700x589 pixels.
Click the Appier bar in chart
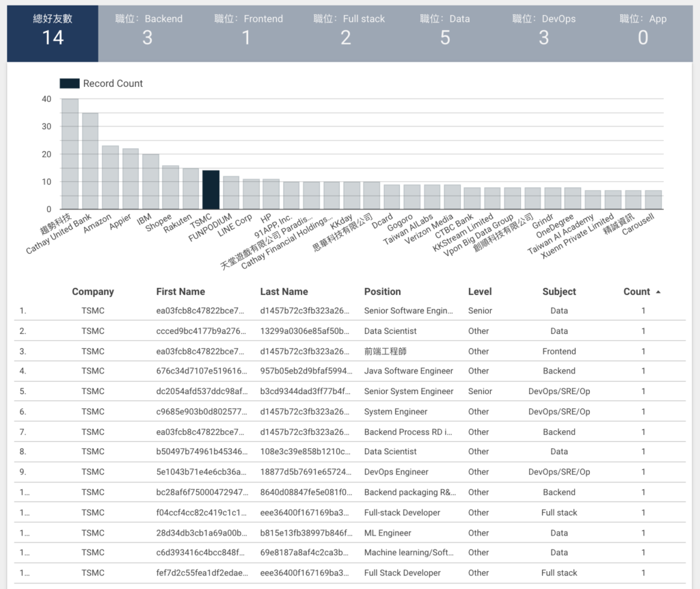[x=131, y=179]
